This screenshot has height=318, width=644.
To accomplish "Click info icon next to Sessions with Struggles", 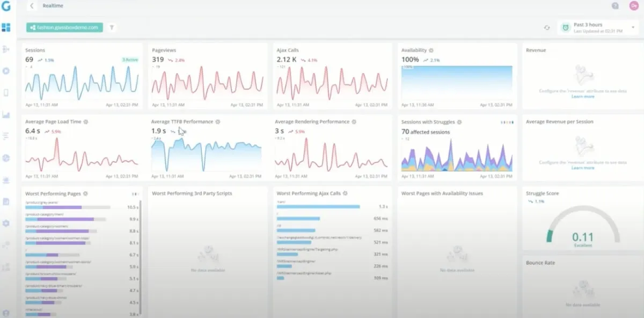I will [459, 122].
